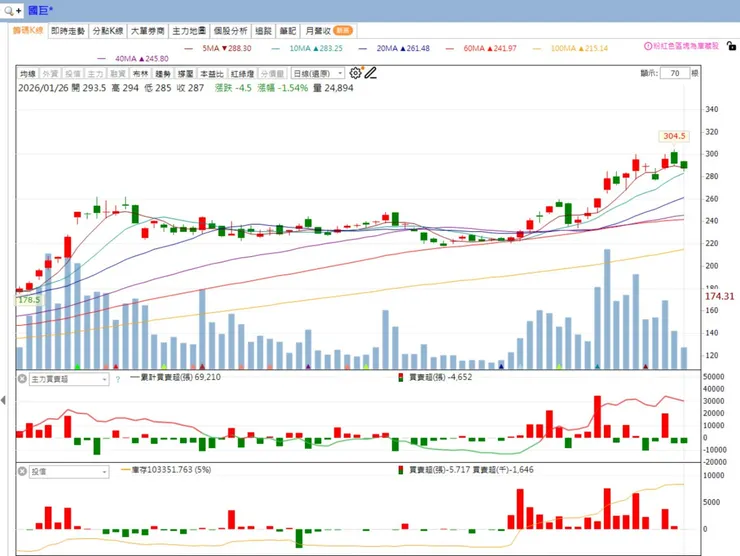The width and height of the screenshot is (740, 556).
Task: Switch to 大量券商 tab
Action: point(148,31)
